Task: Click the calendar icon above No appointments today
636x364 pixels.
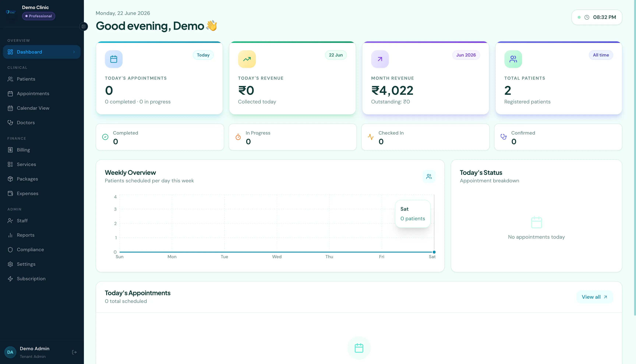Action: (x=536, y=222)
